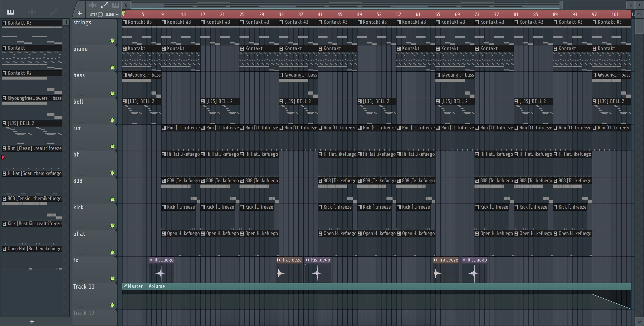Focus pattern clips in the playlist toolbar
This screenshot has width=644, height=326.
pos(116,5)
